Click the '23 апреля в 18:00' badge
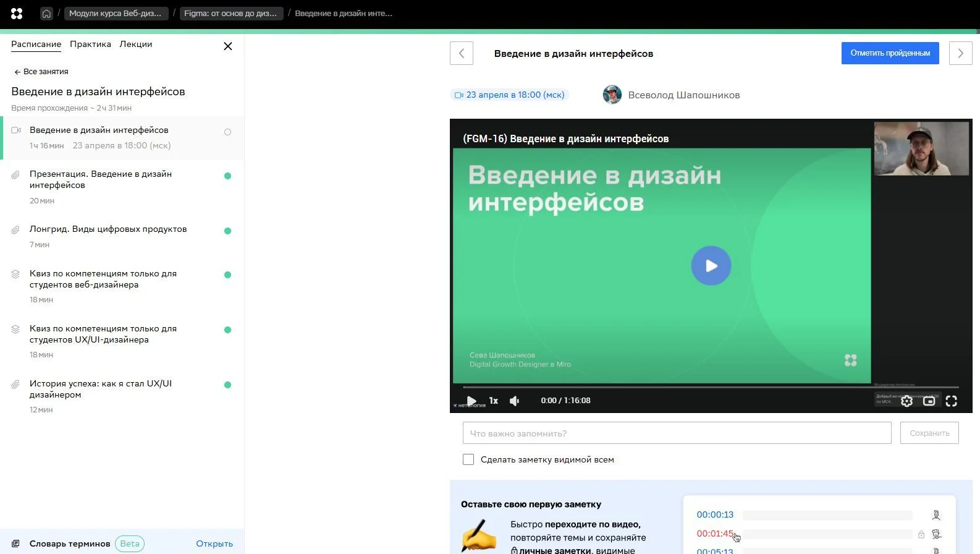 509,95
